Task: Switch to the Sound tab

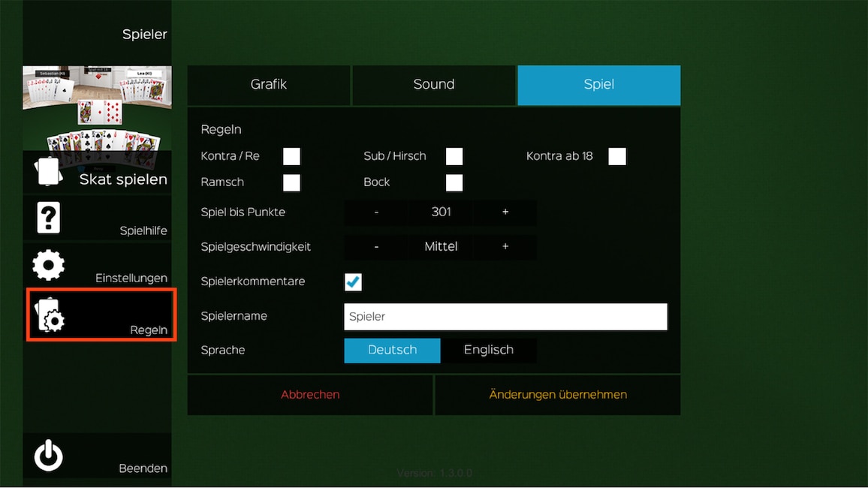Action: 434,85
